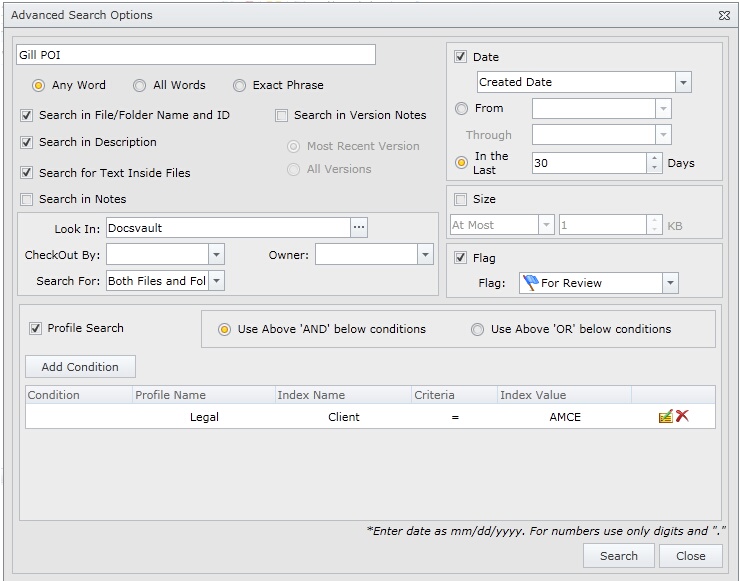
Task: Open the Owner dropdown list
Action: click(425, 256)
